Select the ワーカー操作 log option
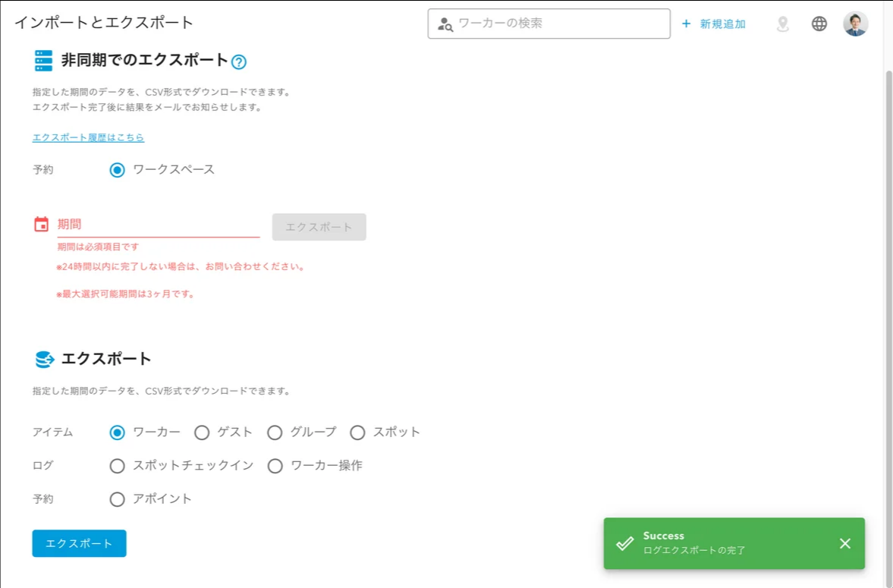893x588 pixels. pyautogui.click(x=275, y=466)
